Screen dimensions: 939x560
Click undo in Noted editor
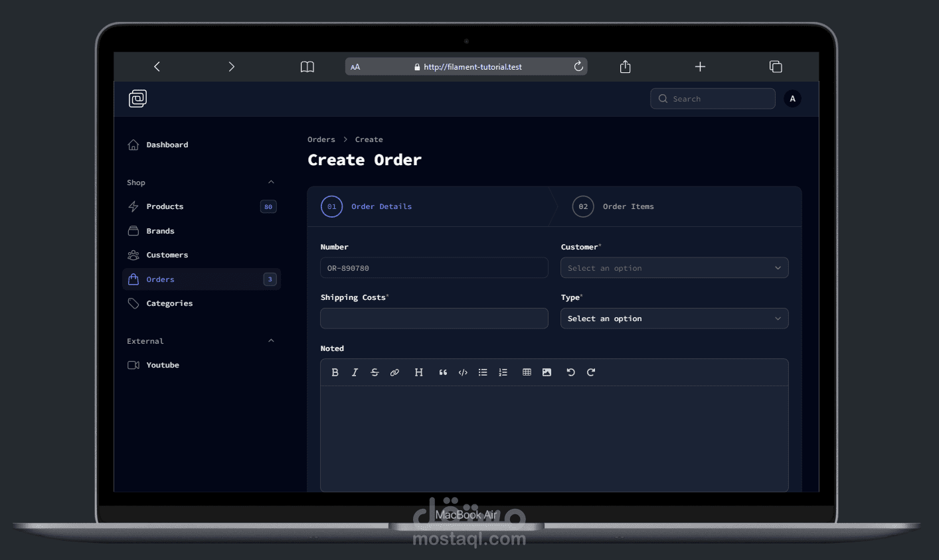[570, 372]
